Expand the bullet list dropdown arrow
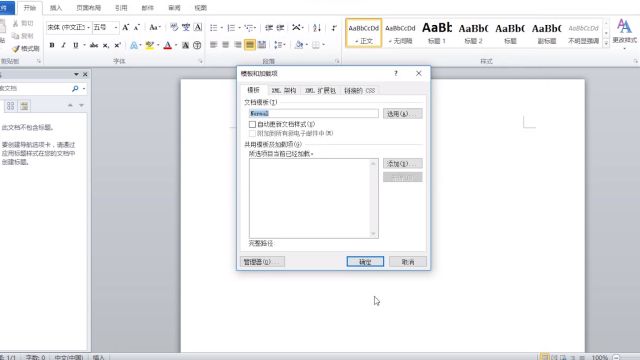The width and height of the screenshot is (640, 360). point(222,28)
